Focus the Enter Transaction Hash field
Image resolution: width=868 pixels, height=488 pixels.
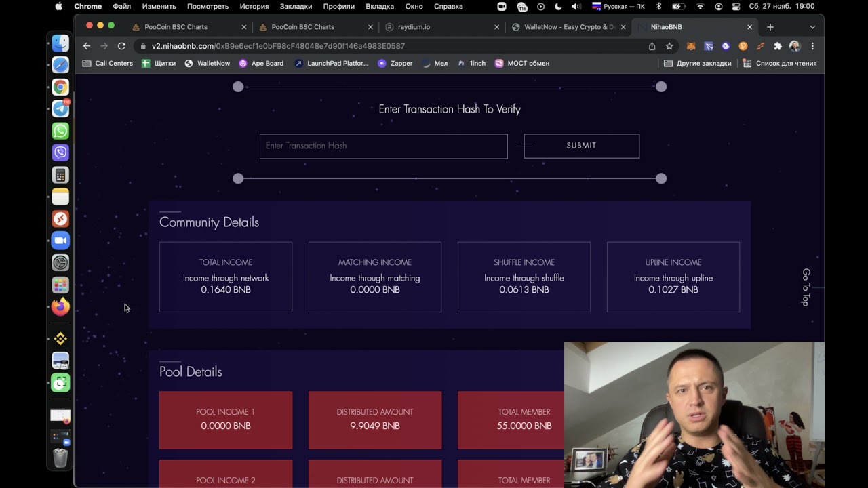coord(383,146)
